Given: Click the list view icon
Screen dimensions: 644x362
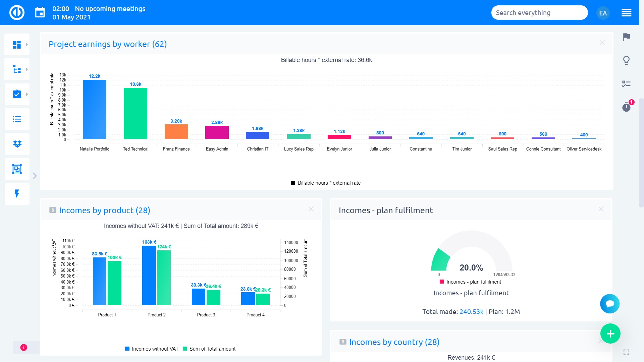Looking at the screenshot, I should (x=17, y=119).
